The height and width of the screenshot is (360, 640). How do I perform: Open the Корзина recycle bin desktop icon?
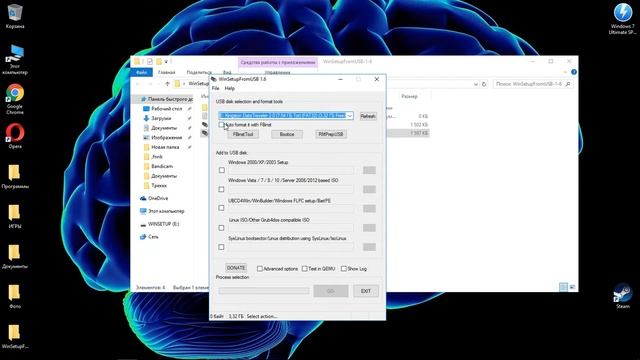click(15, 16)
